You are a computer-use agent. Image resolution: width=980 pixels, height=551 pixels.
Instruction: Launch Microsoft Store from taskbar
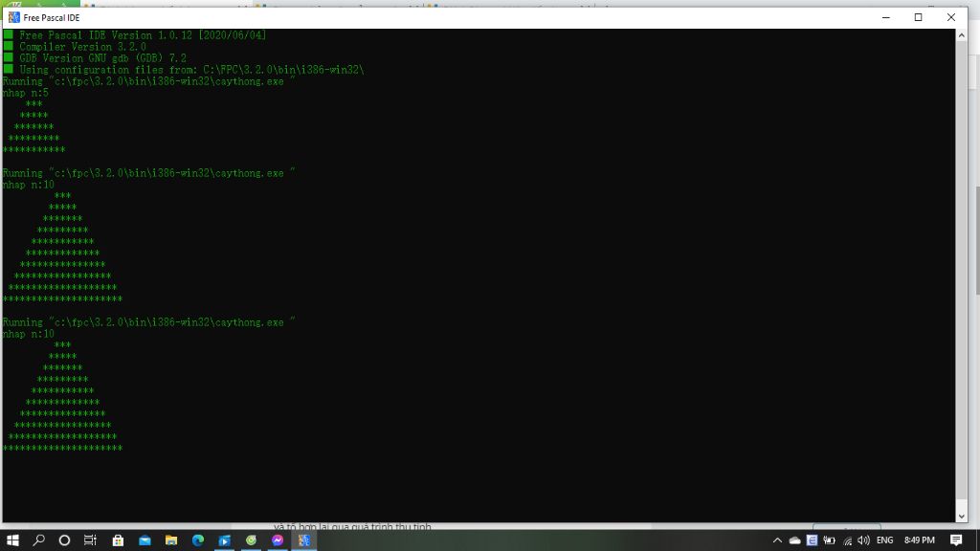click(118, 540)
